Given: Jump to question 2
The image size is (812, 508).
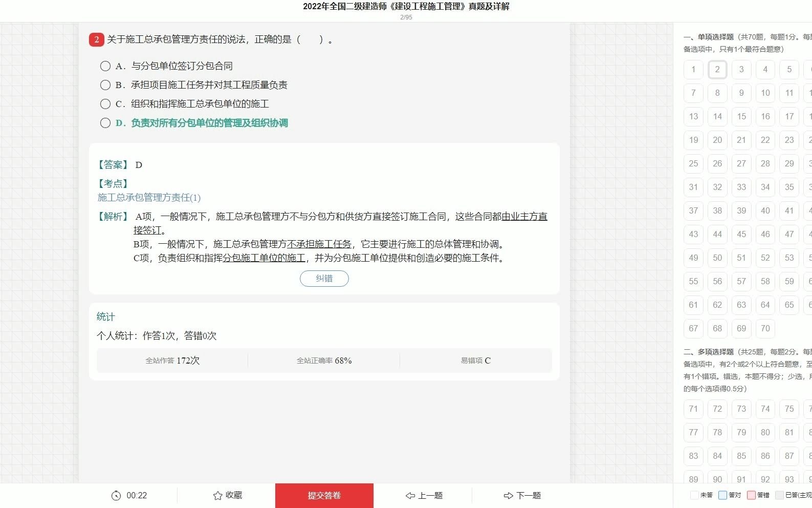Looking at the screenshot, I should coord(717,70).
